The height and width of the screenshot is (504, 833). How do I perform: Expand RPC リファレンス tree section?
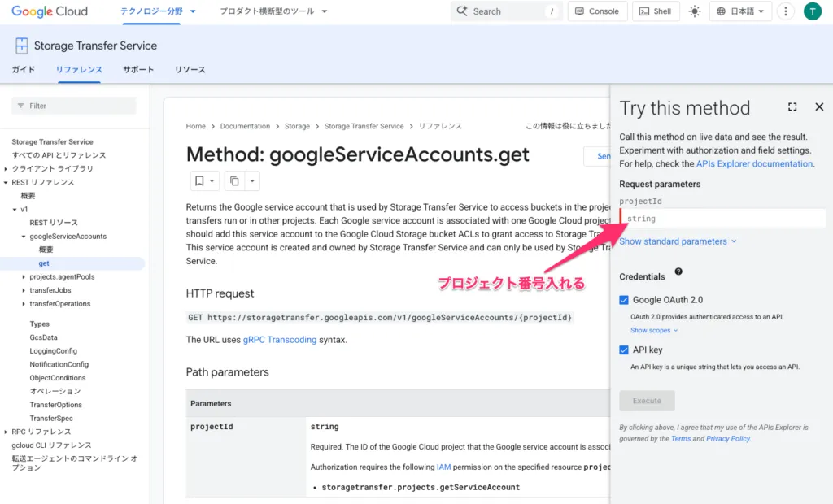coord(6,432)
